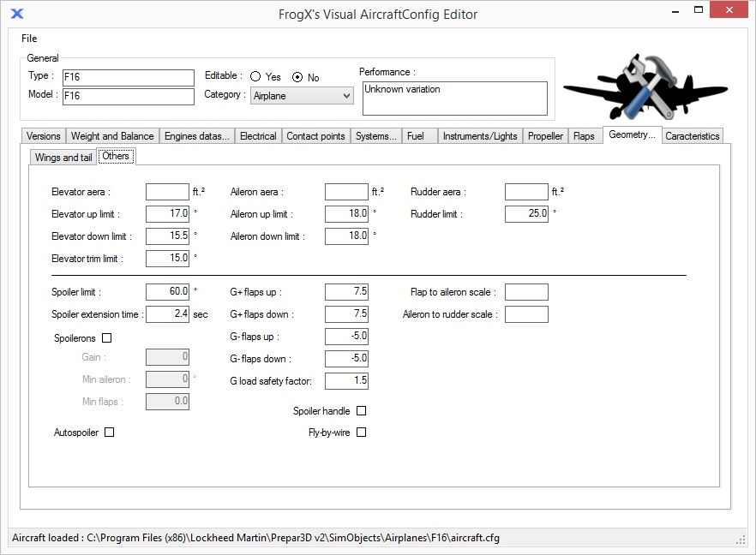
Task: Click the G- flaps down field
Action: (346, 358)
